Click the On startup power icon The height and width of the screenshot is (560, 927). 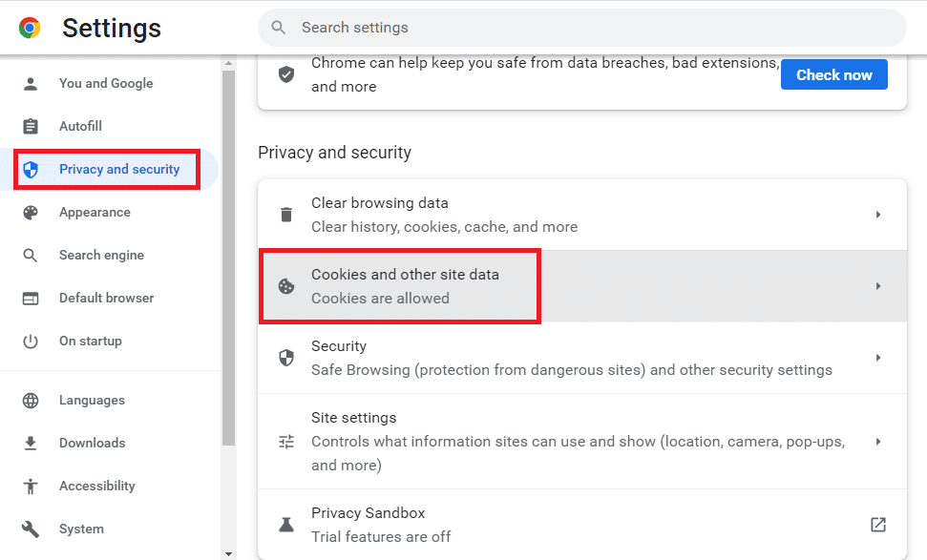31,341
